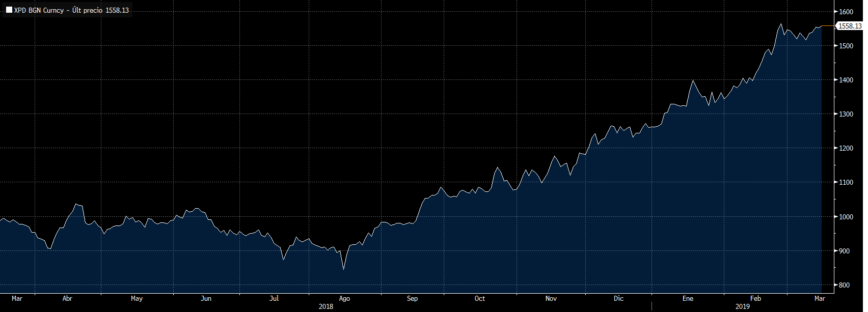Select the May month label on time axis

coord(137,299)
